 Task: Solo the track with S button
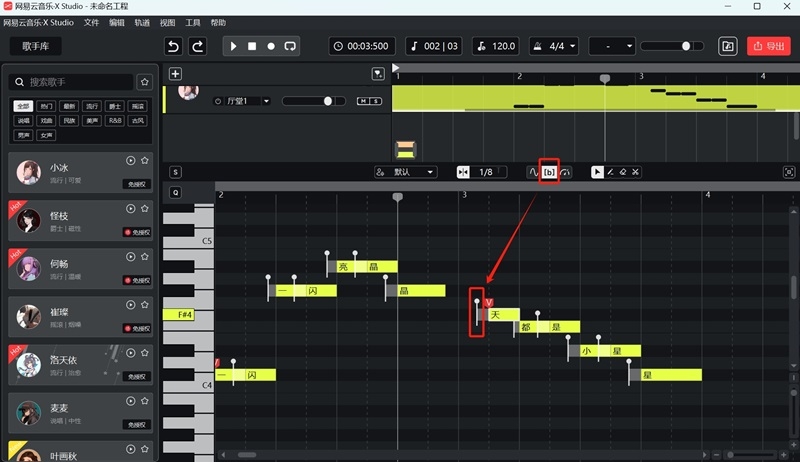[x=376, y=101]
